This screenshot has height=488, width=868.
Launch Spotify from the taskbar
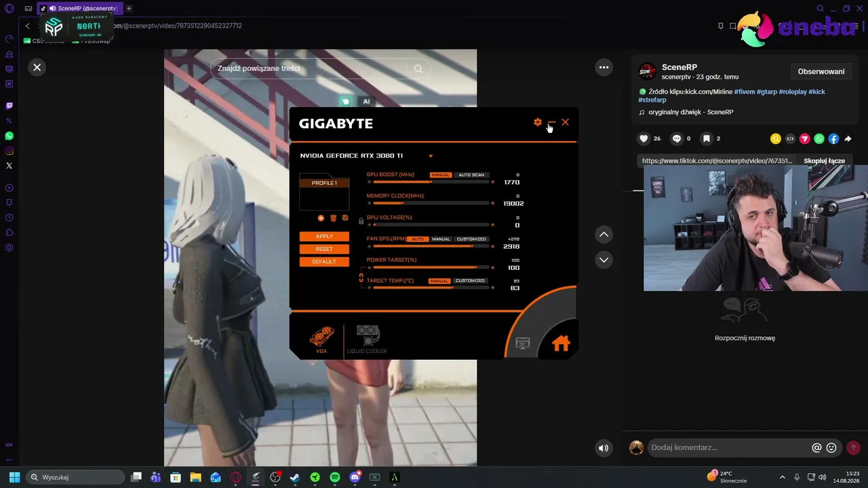click(x=335, y=477)
